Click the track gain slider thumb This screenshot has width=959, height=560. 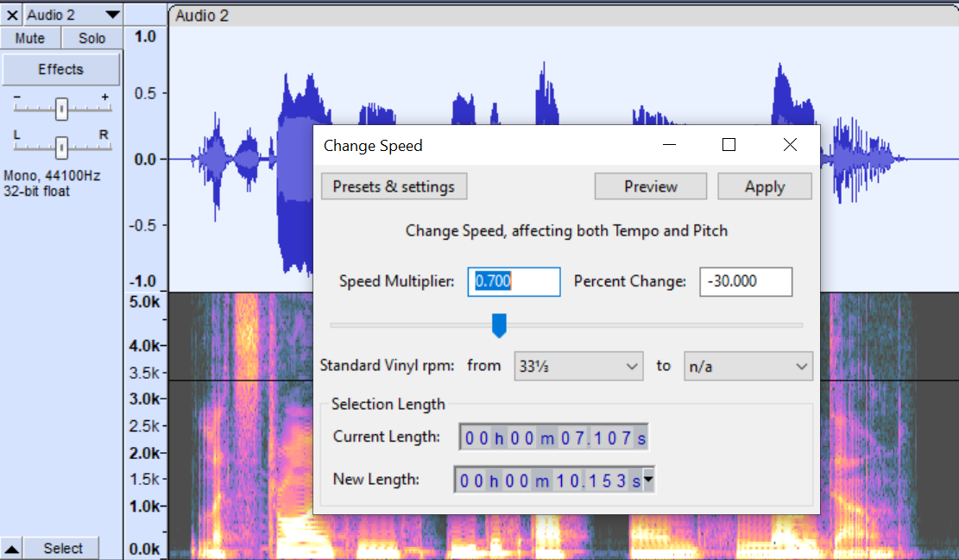60,109
